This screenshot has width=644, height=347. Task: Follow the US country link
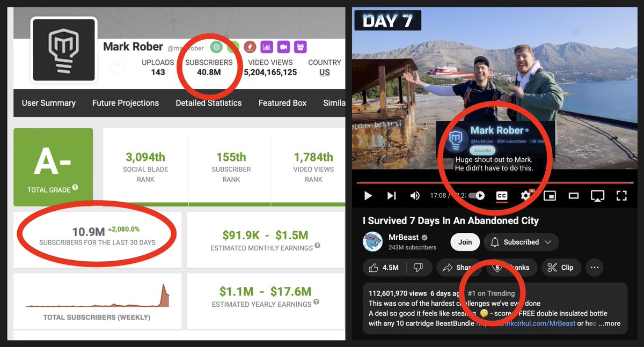point(325,72)
